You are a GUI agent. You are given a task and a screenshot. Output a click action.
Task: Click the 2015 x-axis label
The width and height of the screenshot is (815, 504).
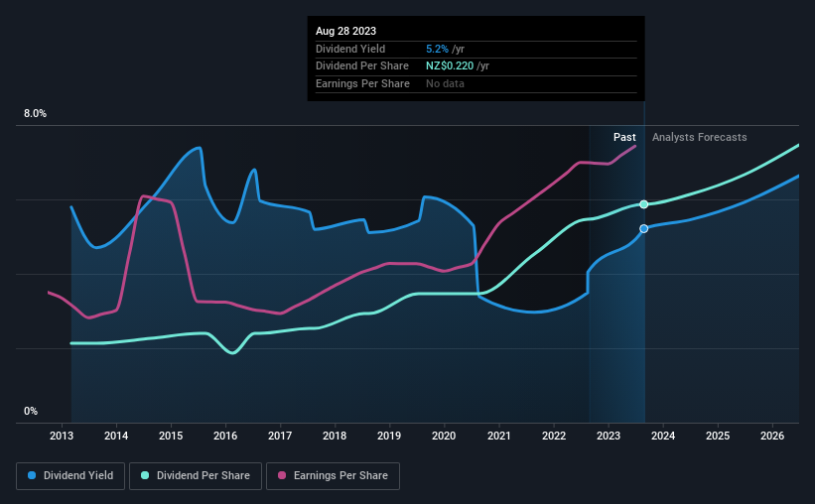(x=171, y=436)
